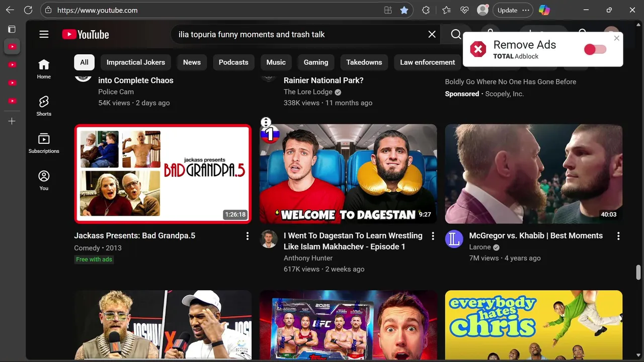Launch Copilot from the toolbar
The width and height of the screenshot is (644, 362).
pos(544,10)
